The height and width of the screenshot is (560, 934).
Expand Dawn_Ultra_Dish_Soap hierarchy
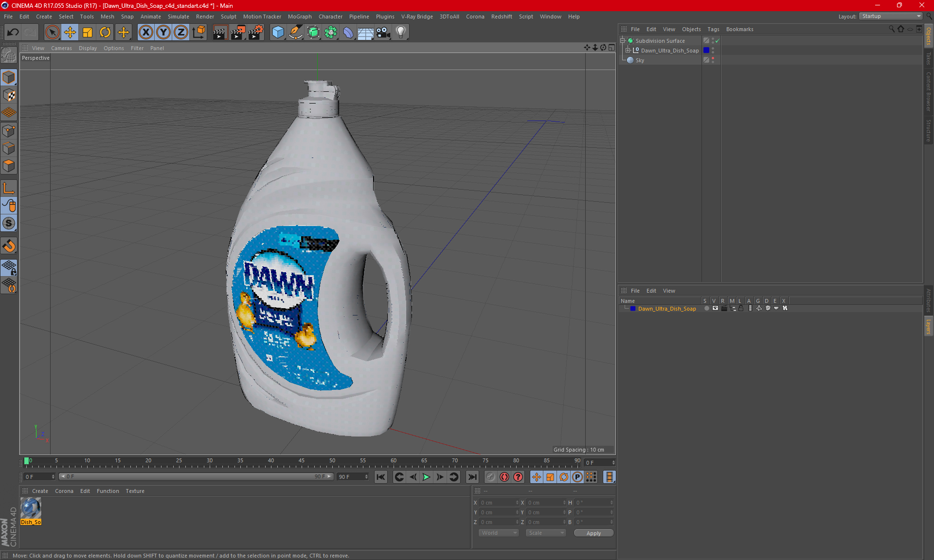click(628, 51)
